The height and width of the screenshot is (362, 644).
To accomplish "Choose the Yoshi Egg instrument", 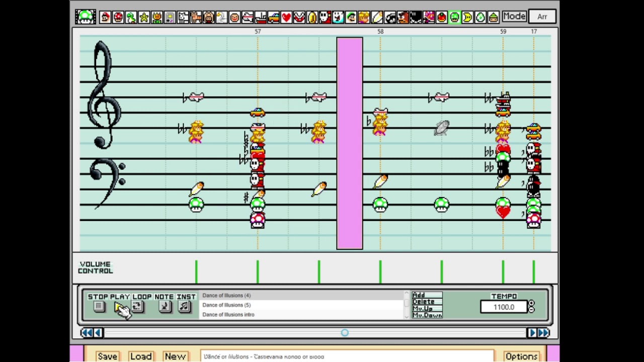I will (480, 17).
